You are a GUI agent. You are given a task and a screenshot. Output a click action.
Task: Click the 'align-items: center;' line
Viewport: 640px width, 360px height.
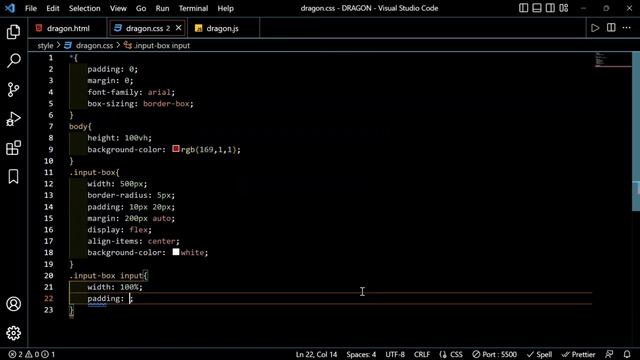(133, 241)
